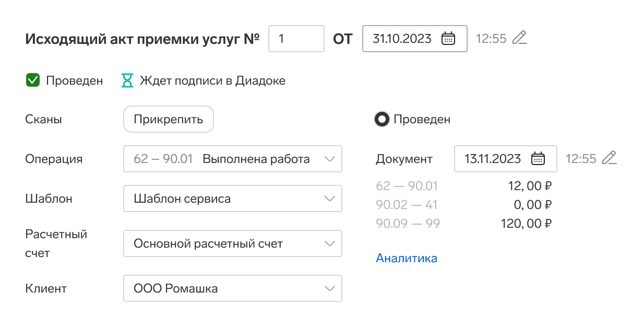The width and height of the screenshot is (644, 327).
Task: Open the Клиент dropdown with ООО Ромашка
Action: (x=329, y=288)
